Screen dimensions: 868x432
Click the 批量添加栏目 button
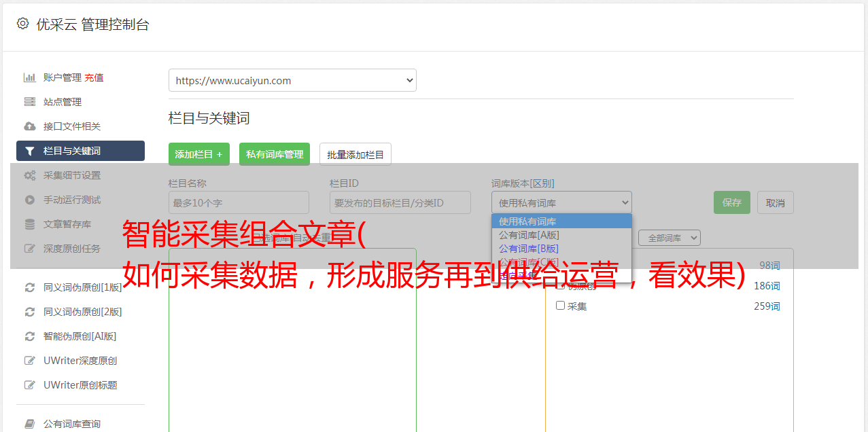(x=355, y=154)
